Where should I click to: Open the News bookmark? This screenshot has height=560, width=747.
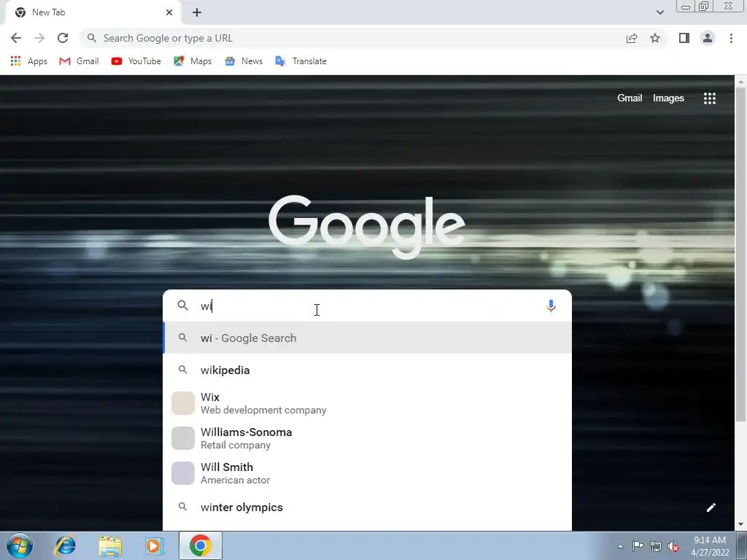[244, 61]
